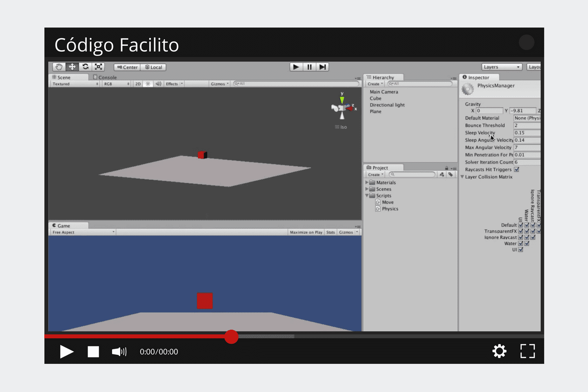
Task: Toggle 2D scene view mode
Action: (138, 84)
